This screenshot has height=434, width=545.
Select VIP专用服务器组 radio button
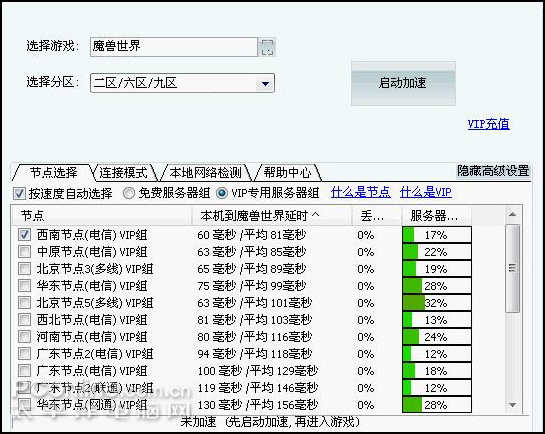[x=222, y=193]
